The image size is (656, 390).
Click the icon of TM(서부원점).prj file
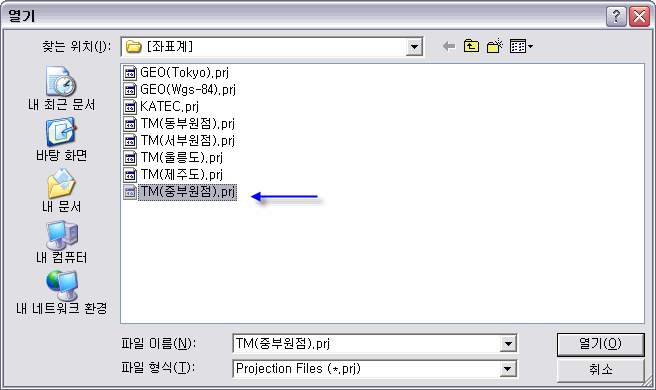point(130,141)
